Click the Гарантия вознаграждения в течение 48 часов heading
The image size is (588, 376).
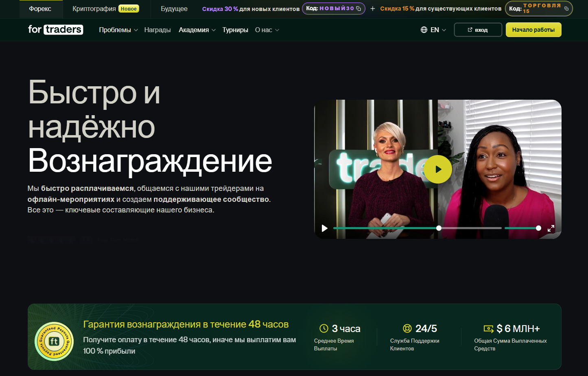coord(186,324)
